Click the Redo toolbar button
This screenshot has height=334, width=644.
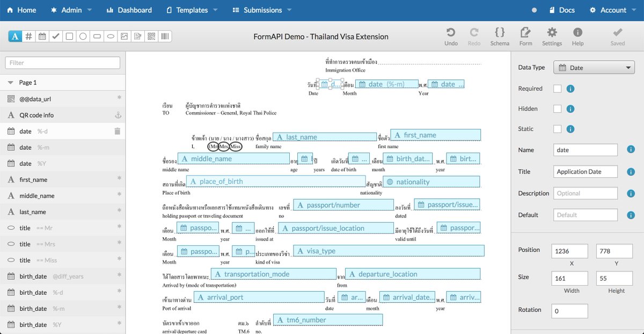pos(474,37)
